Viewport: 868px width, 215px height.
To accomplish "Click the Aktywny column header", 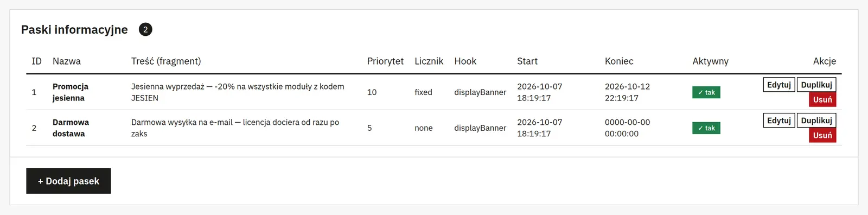I will 710,61.
